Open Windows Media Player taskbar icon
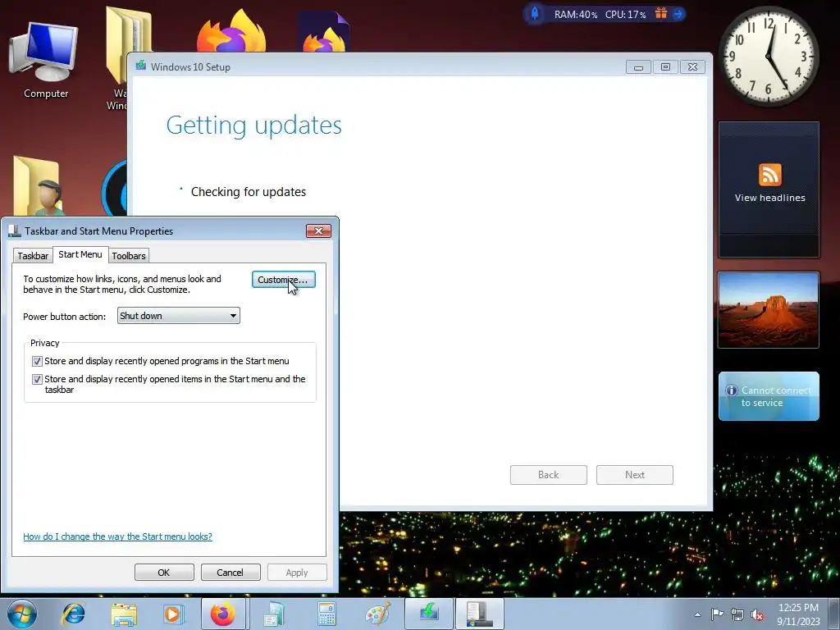The width and height of the screenshot is (840, 630). pyautogui.click(x=172, y=614)
